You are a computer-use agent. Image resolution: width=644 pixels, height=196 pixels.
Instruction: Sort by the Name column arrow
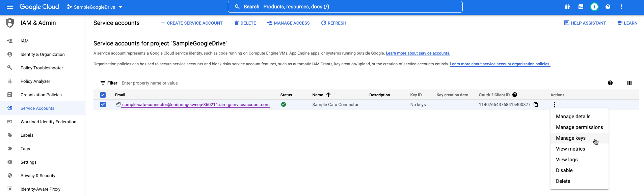click(328, 95)
